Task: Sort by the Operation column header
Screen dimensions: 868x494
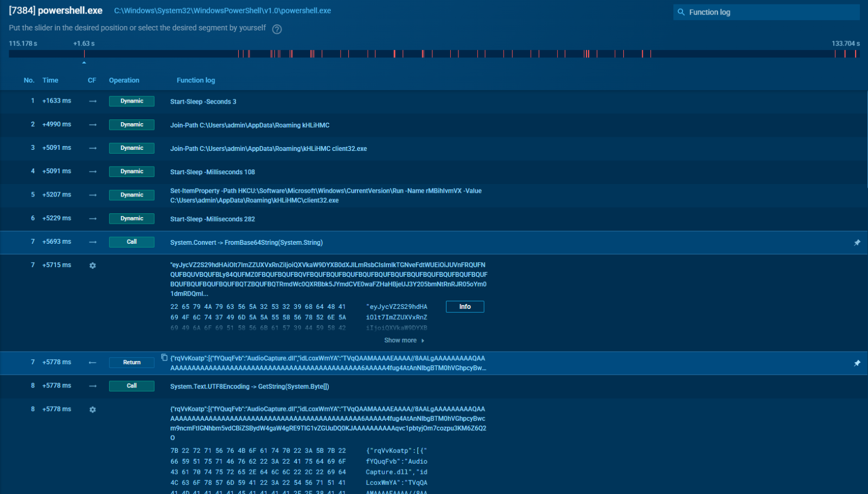Action: [124, 80]
